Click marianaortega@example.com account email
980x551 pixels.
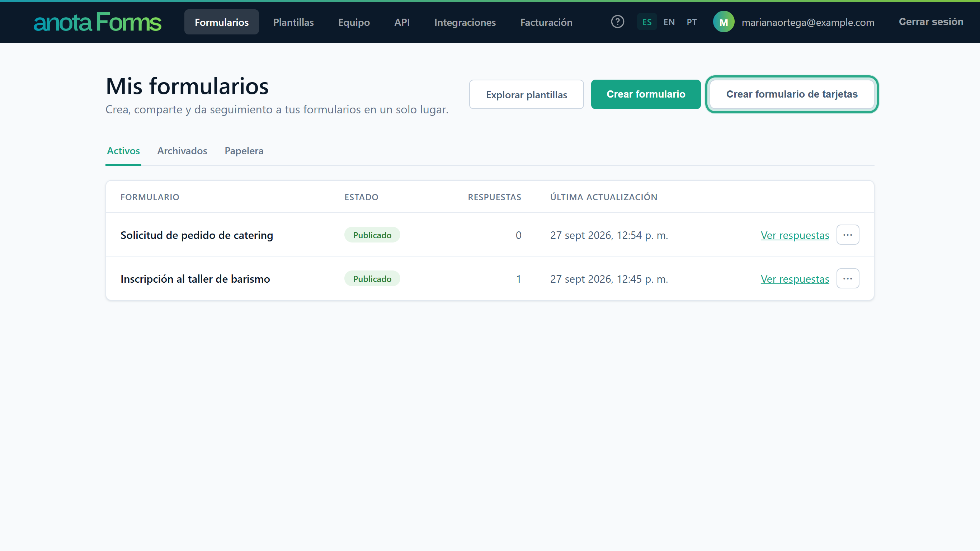[x=808, y=23]
